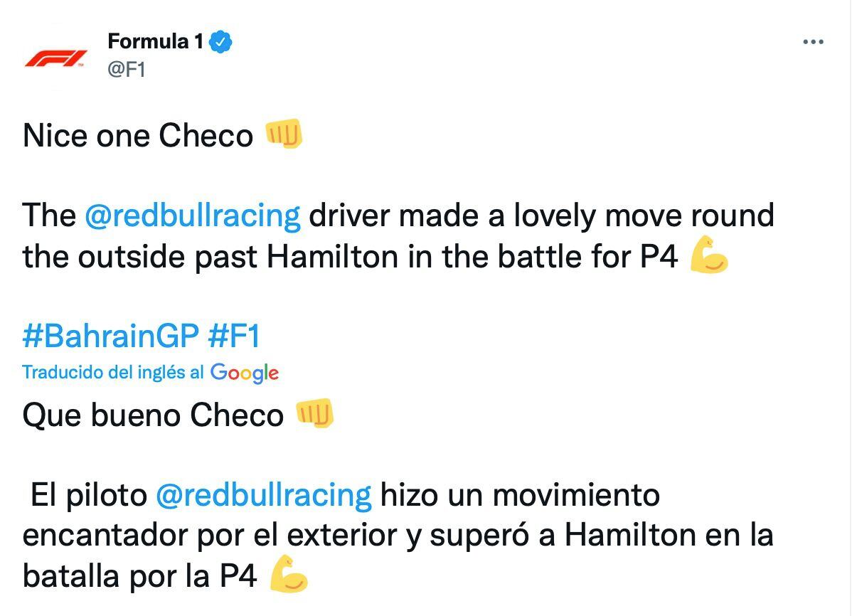Open the three-dot more options menu
Screen dimensions: 852x616
812,43
